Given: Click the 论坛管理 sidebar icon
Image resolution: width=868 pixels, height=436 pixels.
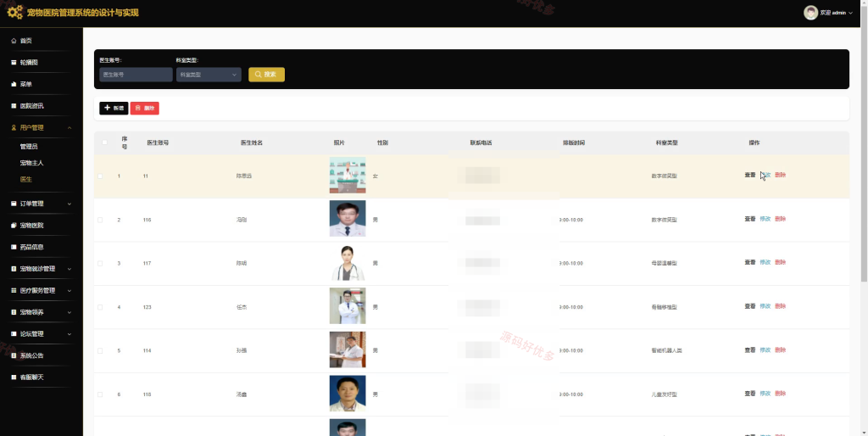Looking at the screenshot, I should click(x=14, y=334).
